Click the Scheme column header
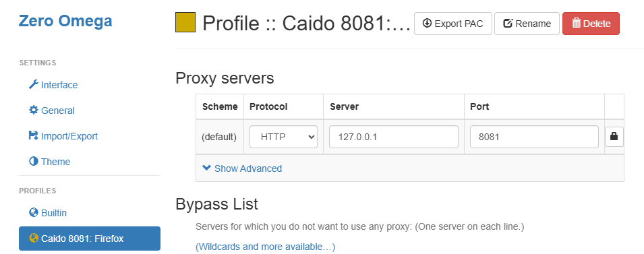Screen dimensions: 644x254 pyautogui.click(x=220, y=106)
